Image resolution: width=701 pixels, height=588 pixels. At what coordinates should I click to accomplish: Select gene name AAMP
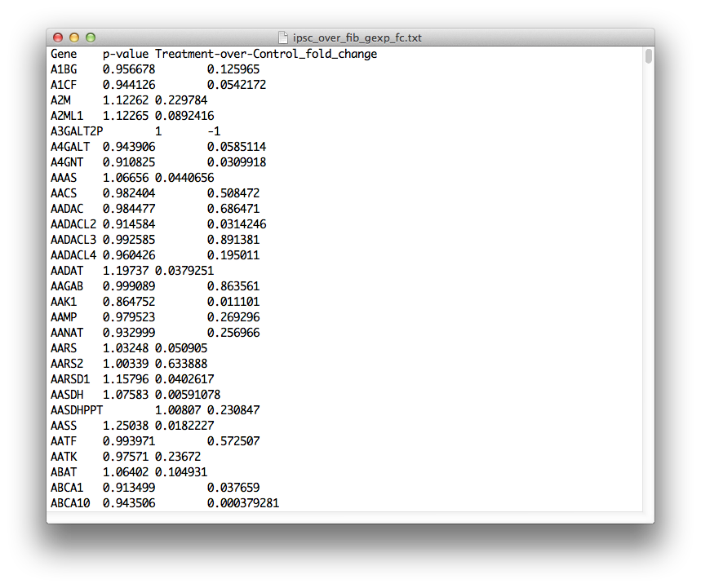pyautogui.click(x=64, y=317)
